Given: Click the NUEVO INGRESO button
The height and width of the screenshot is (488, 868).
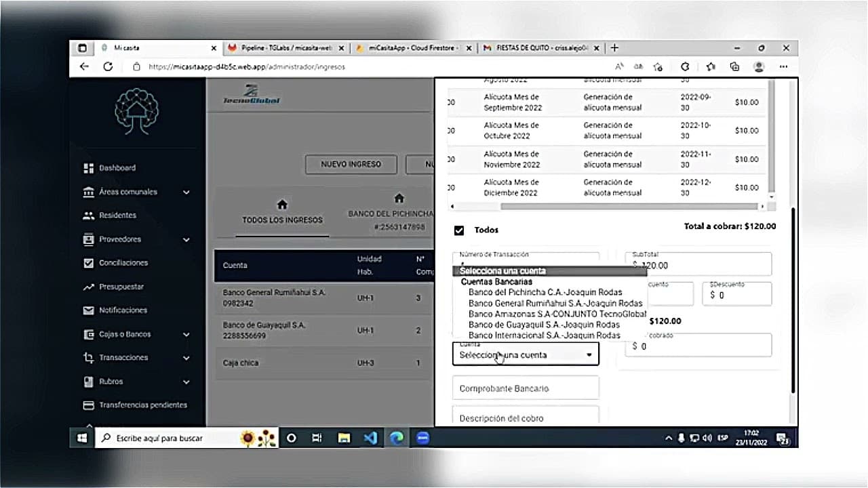Looking at the screenshot, I should (351, 165).
